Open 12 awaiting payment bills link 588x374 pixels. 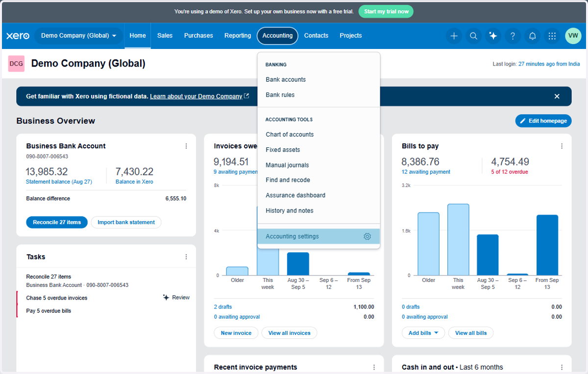[426, 172]
